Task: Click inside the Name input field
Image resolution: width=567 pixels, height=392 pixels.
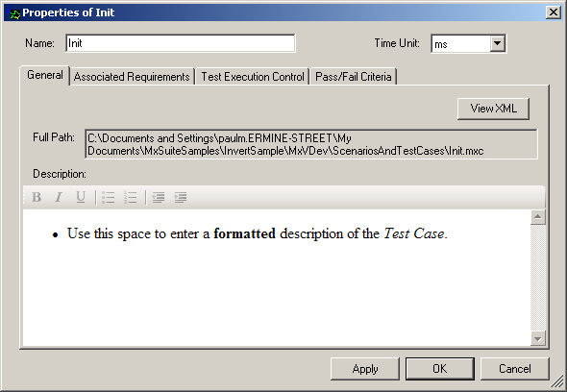Action: 181,43
